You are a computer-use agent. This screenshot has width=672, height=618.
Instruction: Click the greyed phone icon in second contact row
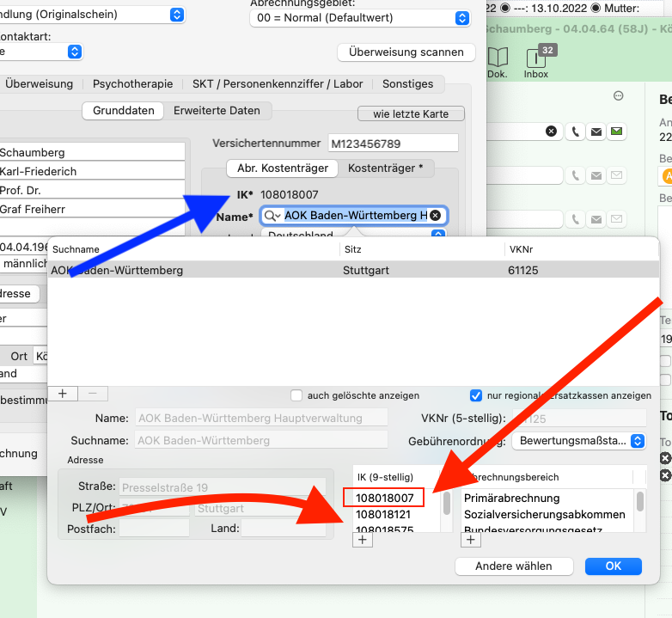coord(576,175)
